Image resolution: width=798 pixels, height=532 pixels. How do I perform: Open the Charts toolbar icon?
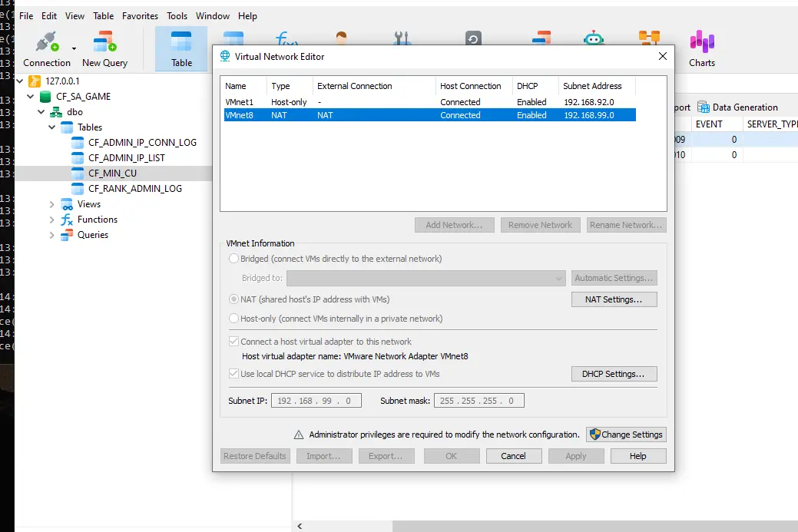click(702, 41)
